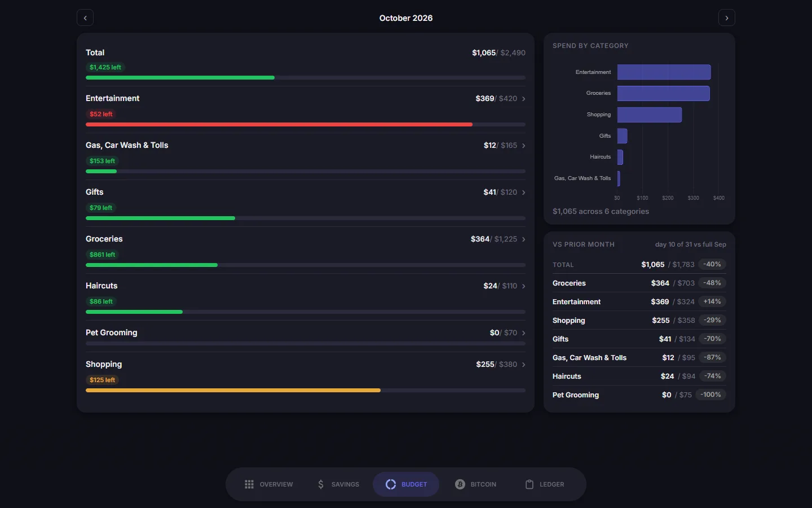Click the Overview grid icon
The image size is (812, 508).
coord(249,484)
